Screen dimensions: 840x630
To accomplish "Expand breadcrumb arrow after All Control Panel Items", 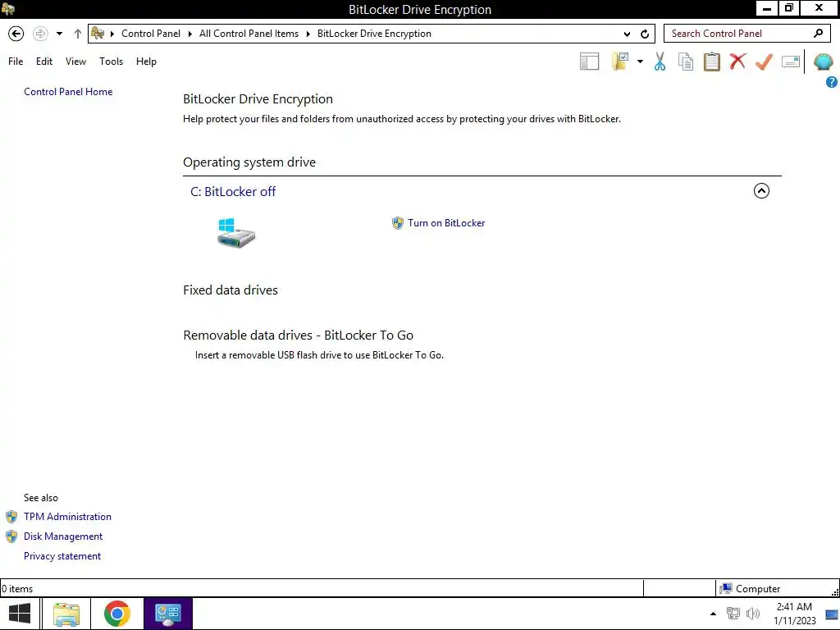I will click(308, 34).
